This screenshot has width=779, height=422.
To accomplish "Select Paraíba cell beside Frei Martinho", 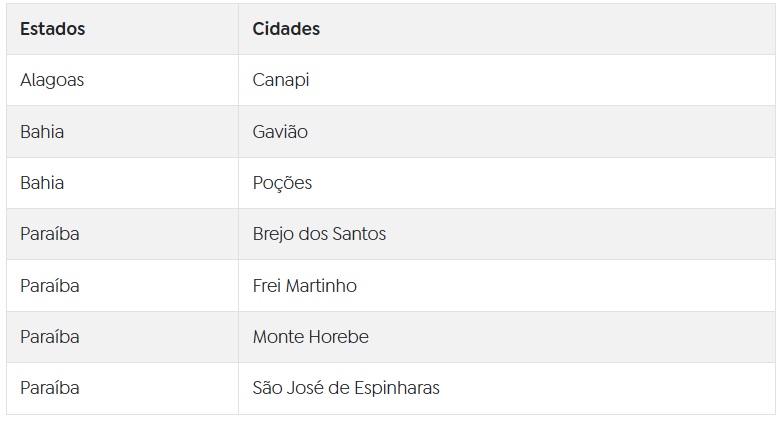I will [122, 286].
